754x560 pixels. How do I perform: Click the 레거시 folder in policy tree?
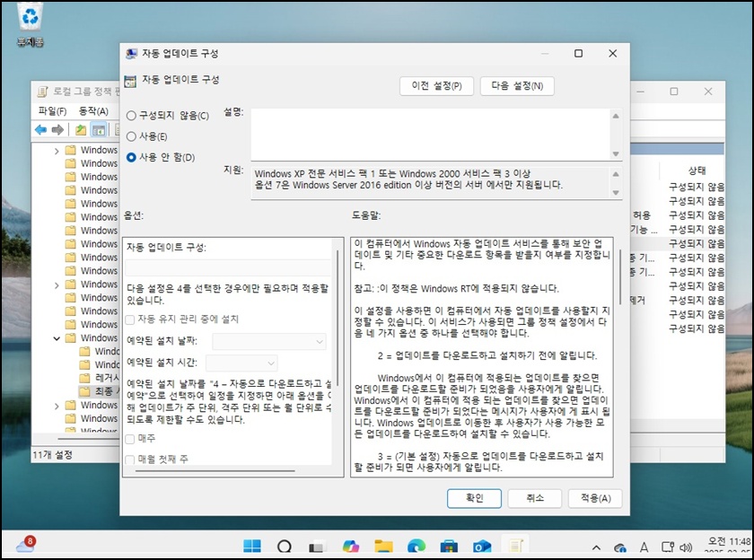point(100,378)
